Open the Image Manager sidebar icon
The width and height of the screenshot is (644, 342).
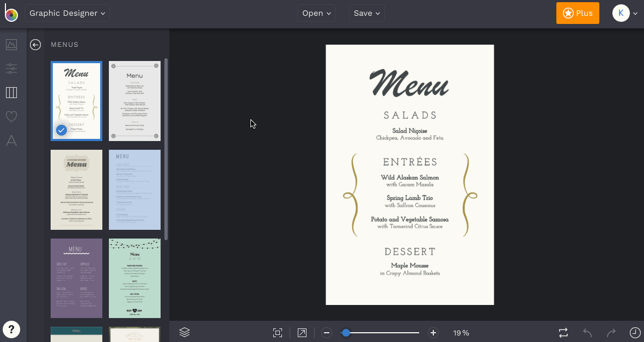coord(11,45)
